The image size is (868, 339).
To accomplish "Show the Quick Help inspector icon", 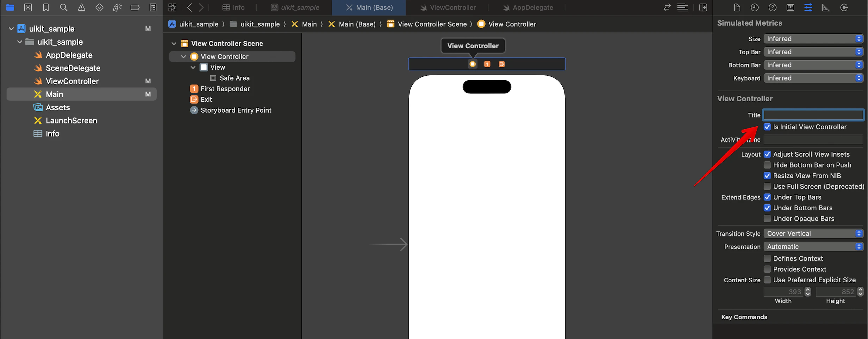I will click(x=773, y=7).
